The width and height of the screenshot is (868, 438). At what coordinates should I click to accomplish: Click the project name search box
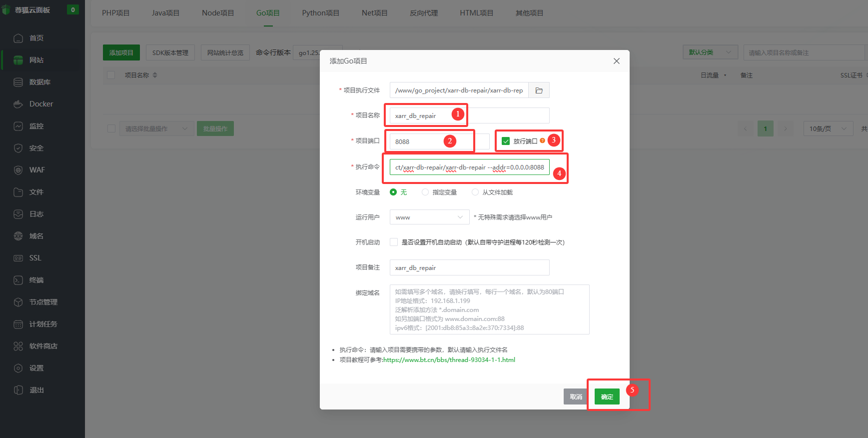coord(804,52)
